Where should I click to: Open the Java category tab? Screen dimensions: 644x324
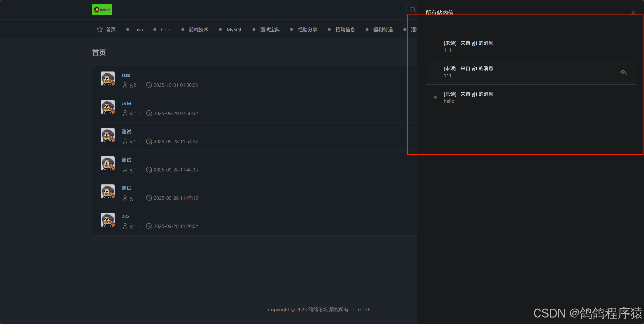(x=138, y=30)
